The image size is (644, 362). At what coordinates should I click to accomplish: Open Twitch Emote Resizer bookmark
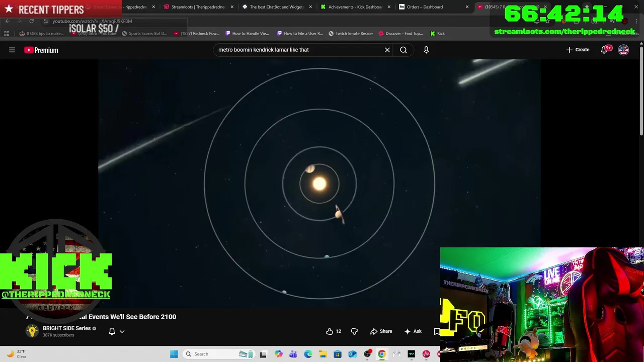(351, 34)
